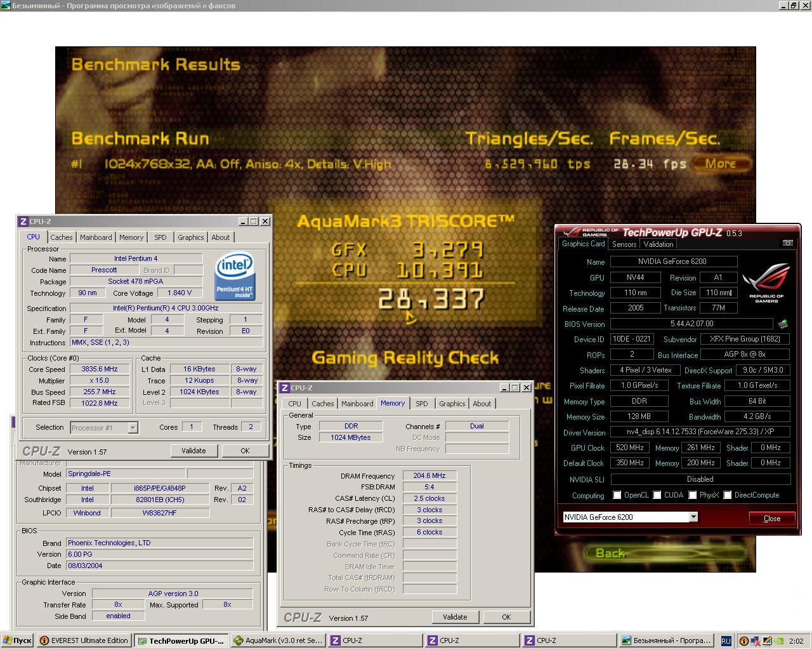Open Caches tab in CPU-Z memory window
This screenshot has height=650, width=812.
click(x=323, y=404)
